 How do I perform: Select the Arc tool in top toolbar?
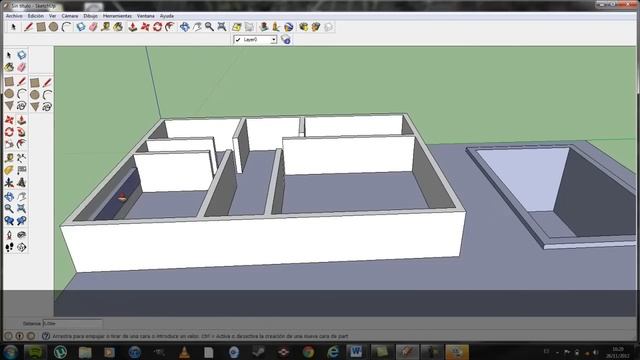click(67, 27)
